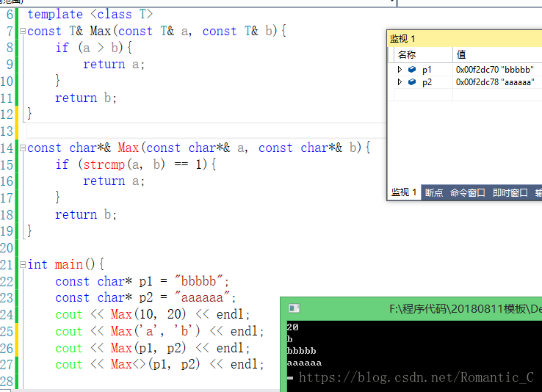Click console output line bbbbb
Screen dimensions: 542x392
(x=301, y=351)
